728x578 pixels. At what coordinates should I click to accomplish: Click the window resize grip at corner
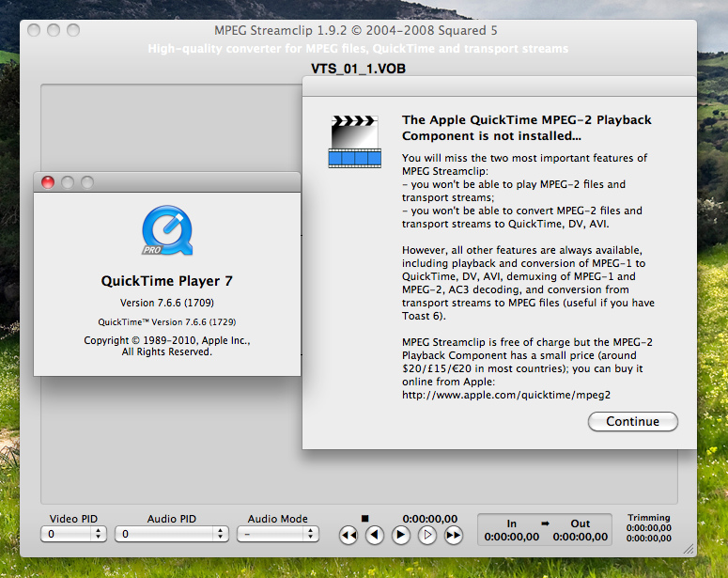(x=689, y=549)
